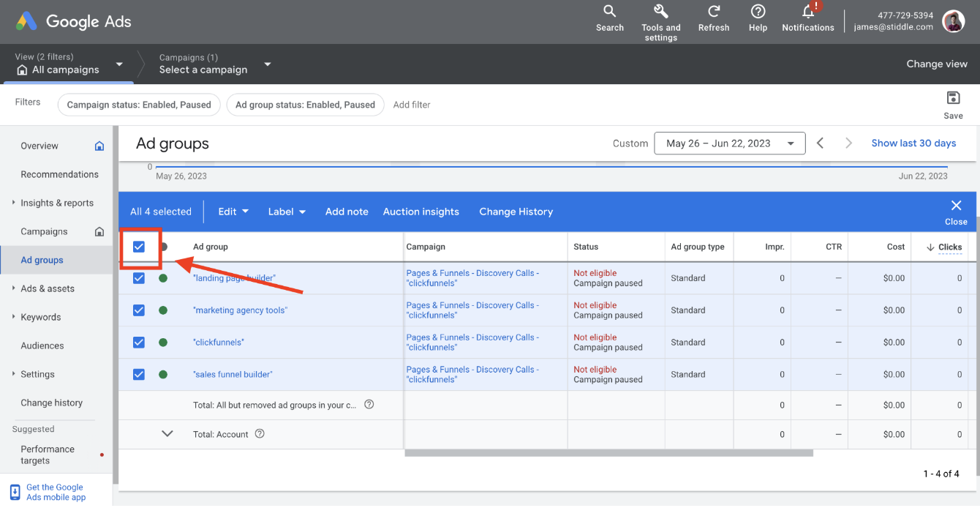This screenshot has height=508, width=980.
Task: Click Show last 30 days link
Action: [x=913, y=143]
